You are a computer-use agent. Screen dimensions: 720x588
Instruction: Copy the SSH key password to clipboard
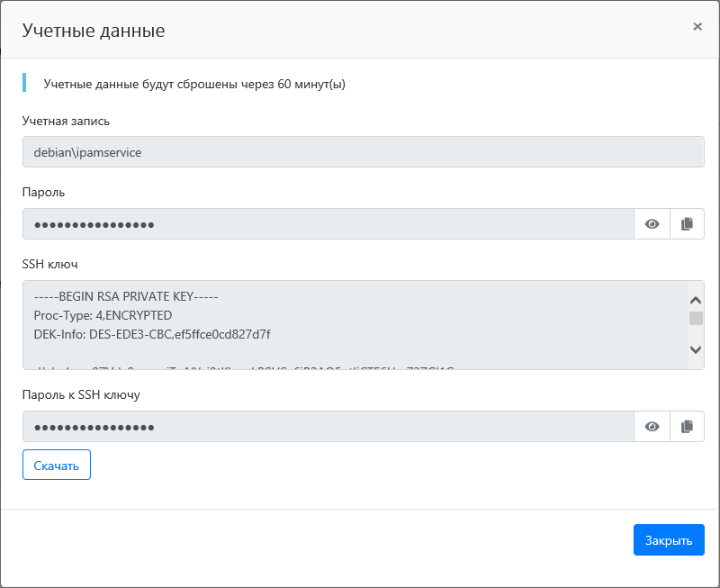[x=687, y=427]
